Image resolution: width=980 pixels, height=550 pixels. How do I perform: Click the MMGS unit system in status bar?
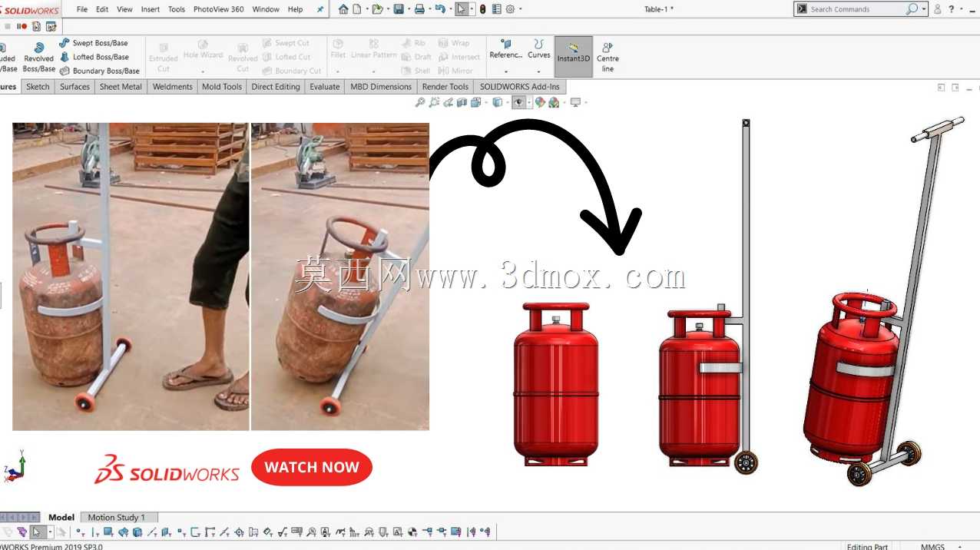click(x=932, y=546)
